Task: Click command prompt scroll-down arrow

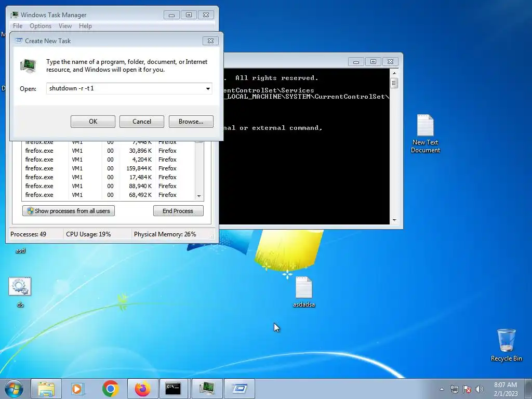Action: [x=394, y=220]
